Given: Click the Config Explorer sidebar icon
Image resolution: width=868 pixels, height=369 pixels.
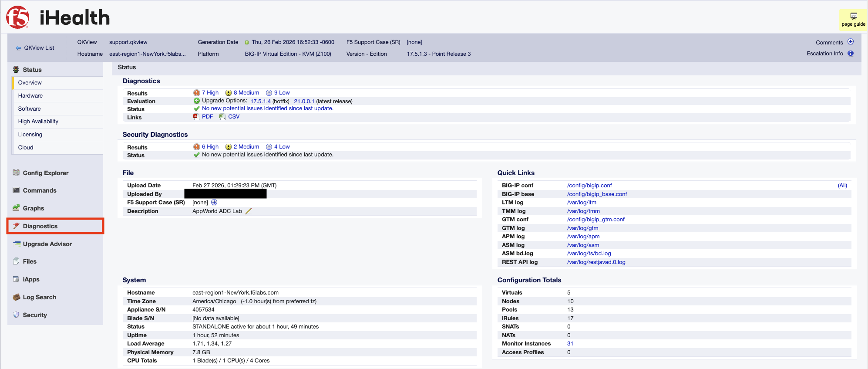Looking at the screenshot, I should (16, 173).
